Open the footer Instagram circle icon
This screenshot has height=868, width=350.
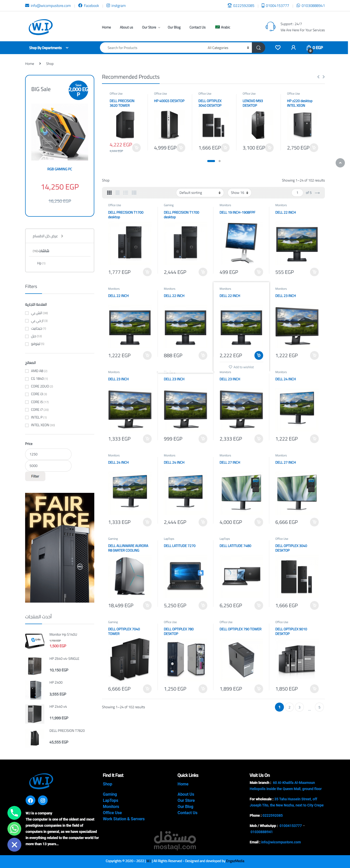click(43, 800)
